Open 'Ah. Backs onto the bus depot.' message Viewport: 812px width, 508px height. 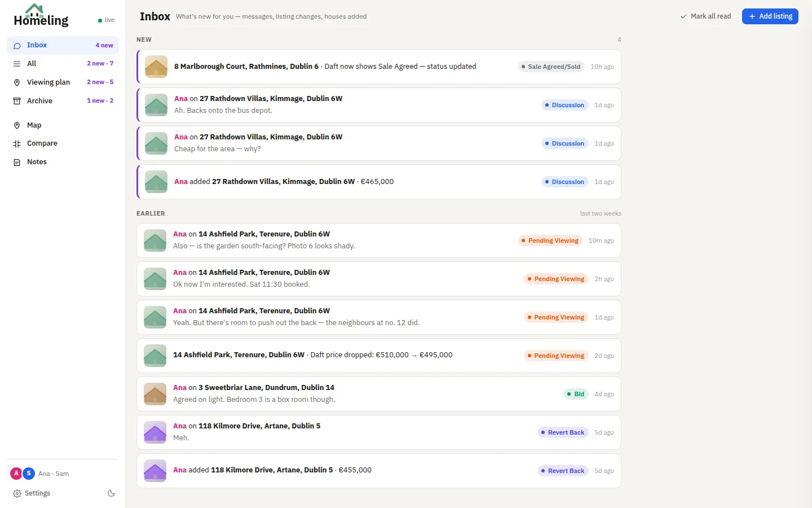pyautogui.click(x=379, y=105)
